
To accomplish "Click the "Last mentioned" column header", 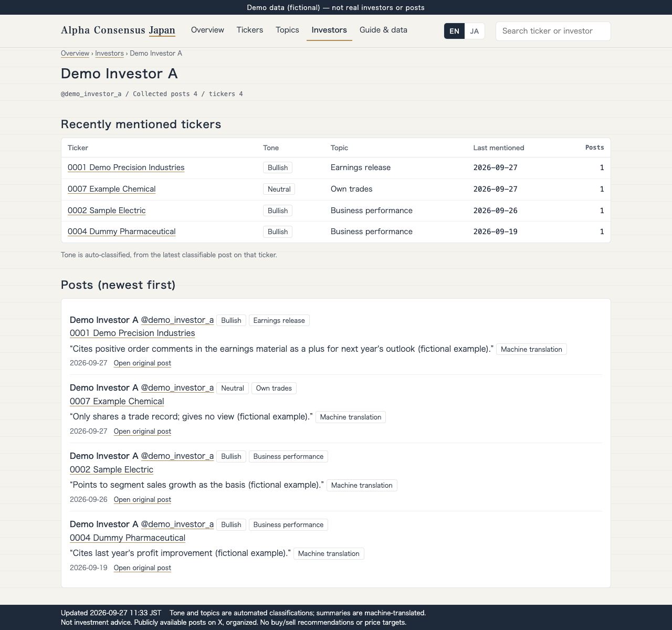I will point(499,148).
